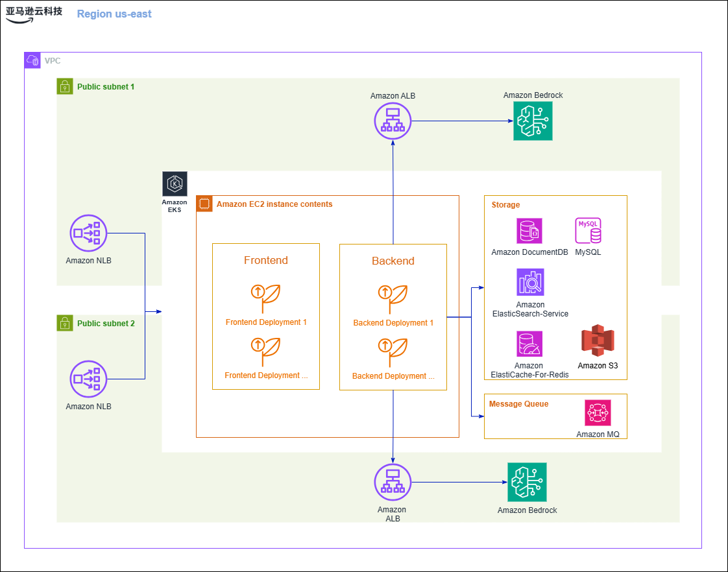
Task: Click the 'Amazon NLB' label in Public subnet 1
Action: [88, 261]
